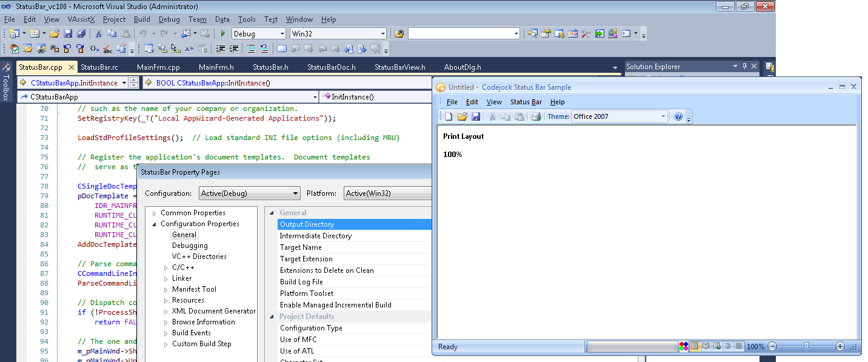Switch to Draft view in status bar
Screen dimensions: 868x362
[x=738, y=347]
